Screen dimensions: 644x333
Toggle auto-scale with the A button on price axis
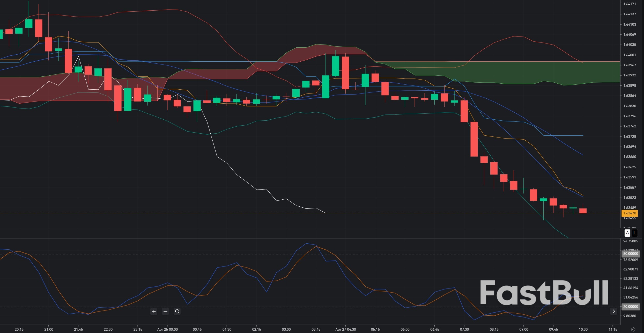coord(627,233)
